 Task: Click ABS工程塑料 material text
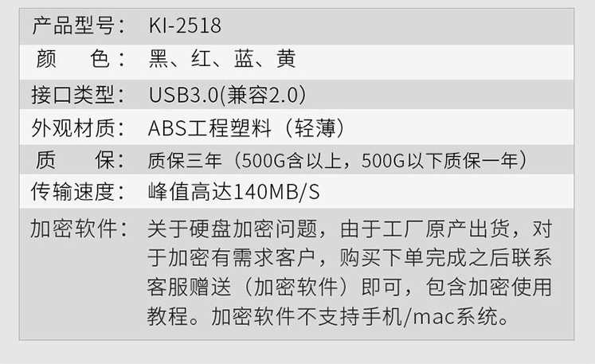point(209,128)
